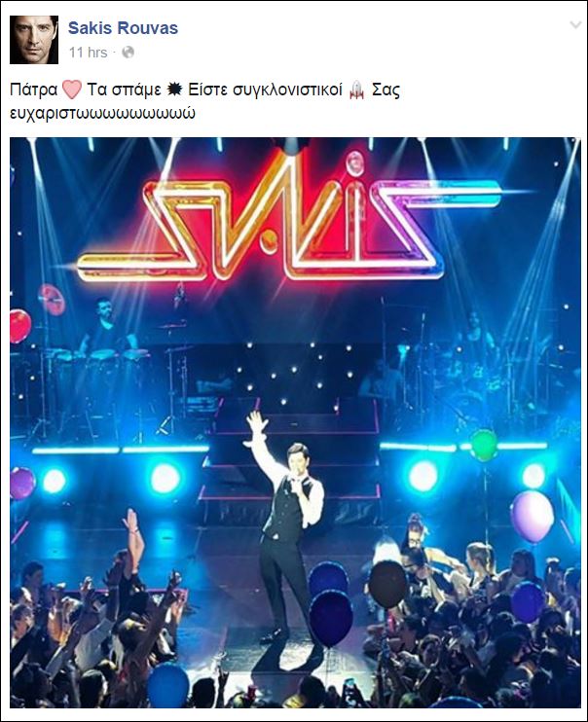Click the dark blue balloons near singer
Image resolution: width=588 pixels, height=722 pixels.
pyautogui.click(x=330, y=604)
